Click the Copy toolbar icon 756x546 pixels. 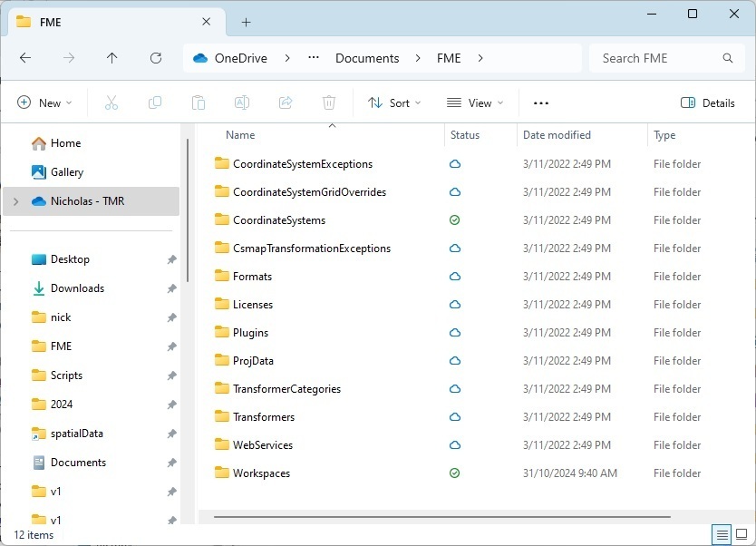pyautogui.click(x=155, y=102)
